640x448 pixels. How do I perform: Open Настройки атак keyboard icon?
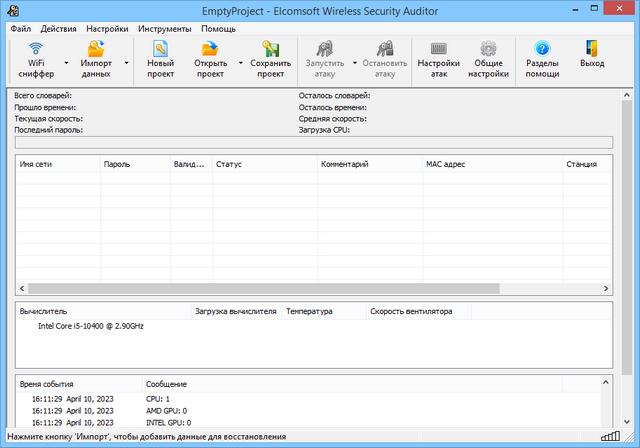pos(438,60)
